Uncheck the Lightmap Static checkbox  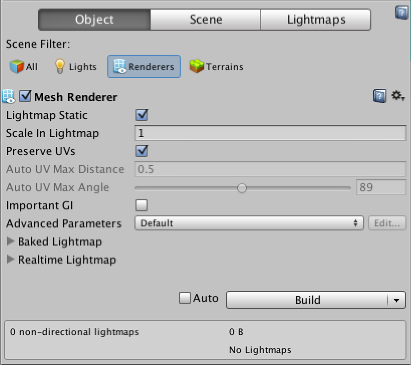pos(142,115)
